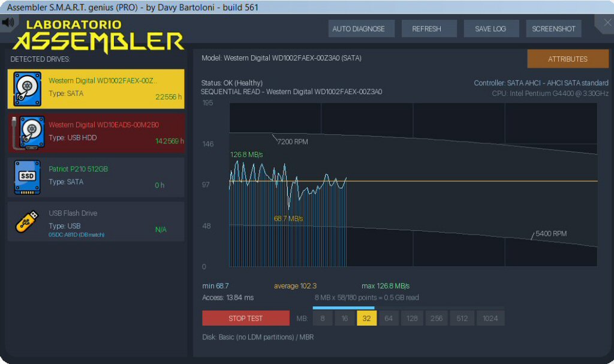
Task: Take a screenshot of the results
Action: tap(553, 29)
